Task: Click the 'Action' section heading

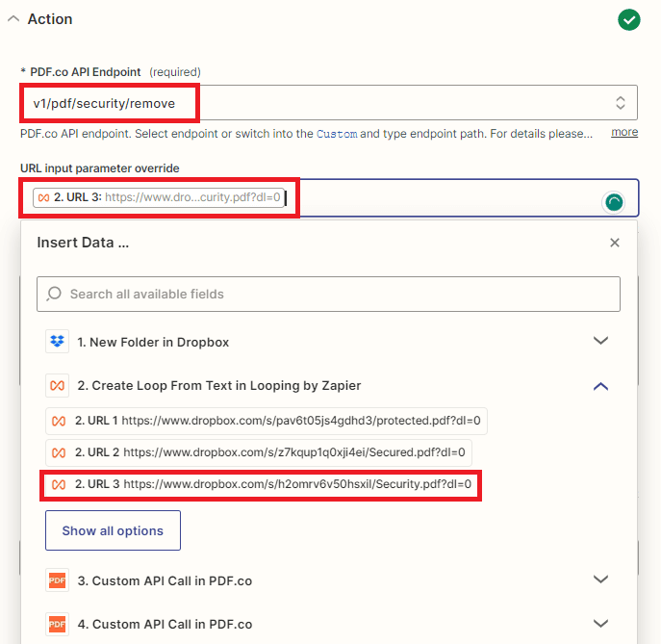Action: pos(50,19)
